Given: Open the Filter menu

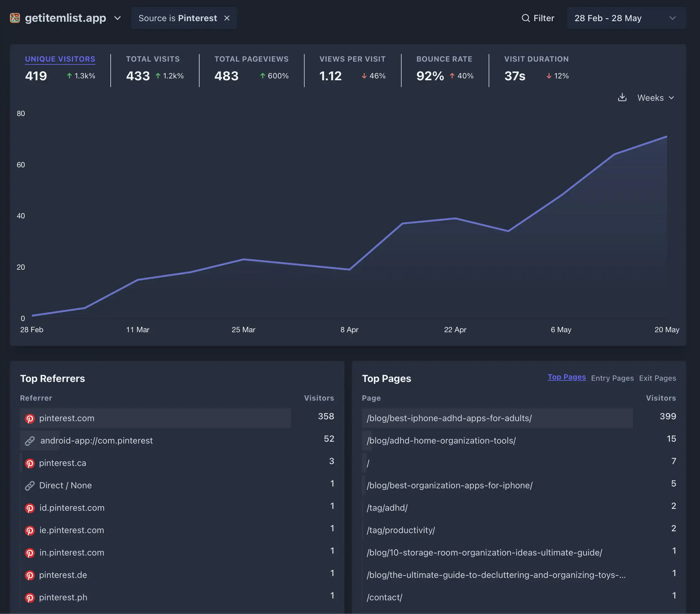Looking at the screenshot, I should [x=538, y=18].
